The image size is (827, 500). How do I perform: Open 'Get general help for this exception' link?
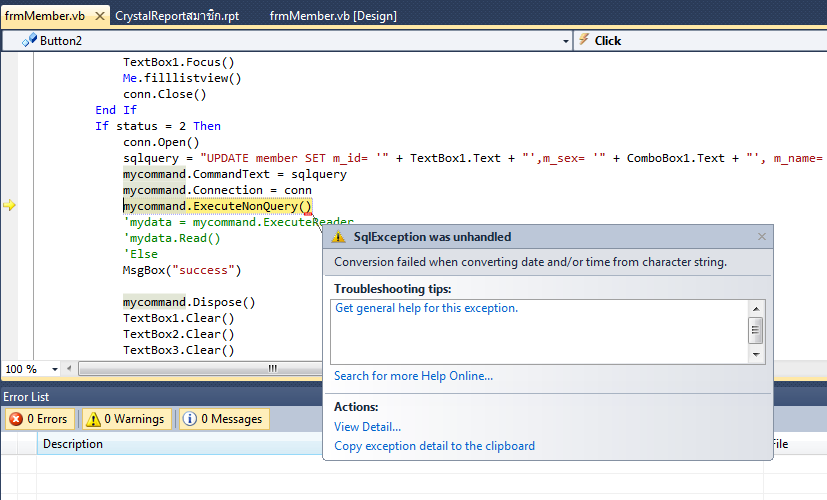tap(426, 308)
